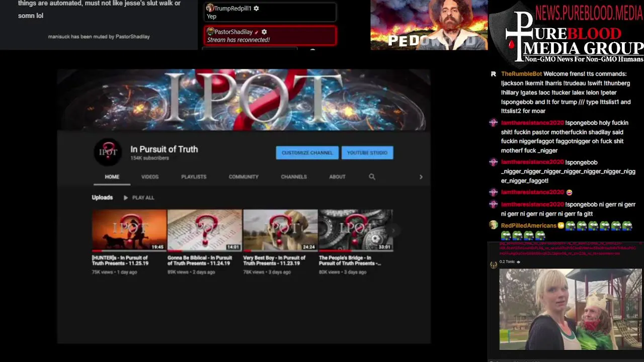Select the CHANNELS tab
The height and width of the screenshot is (362, 644).
click(294, 177)
